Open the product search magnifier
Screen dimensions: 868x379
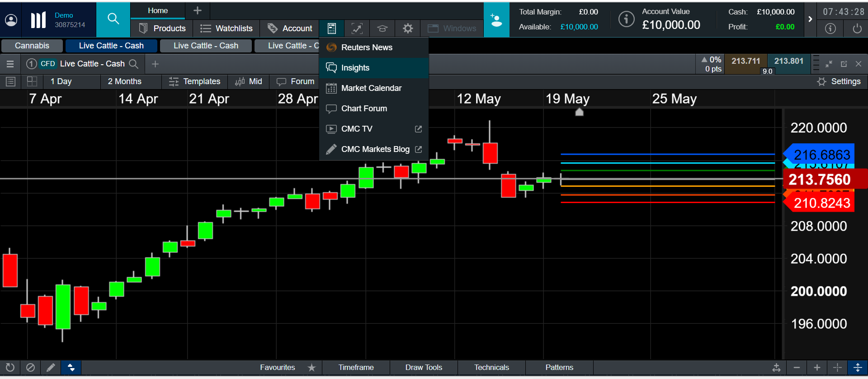click(113, 19)
